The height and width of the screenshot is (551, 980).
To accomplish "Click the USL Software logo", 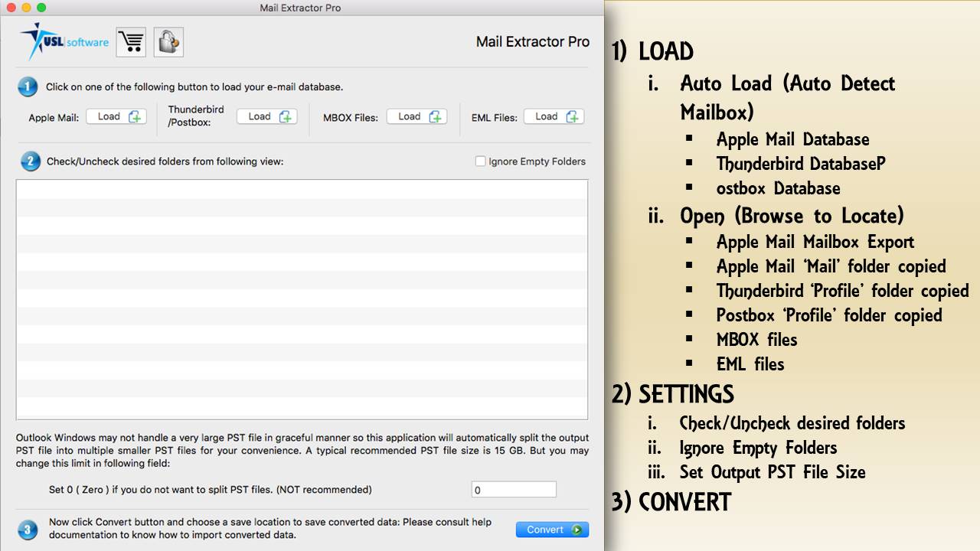I will (x=64, y=41).
